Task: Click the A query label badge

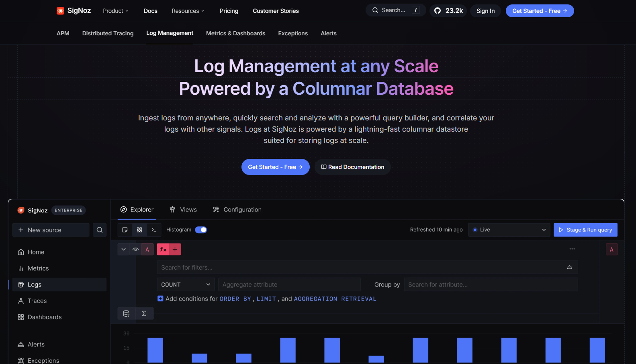Action: (x=147, y=250)
